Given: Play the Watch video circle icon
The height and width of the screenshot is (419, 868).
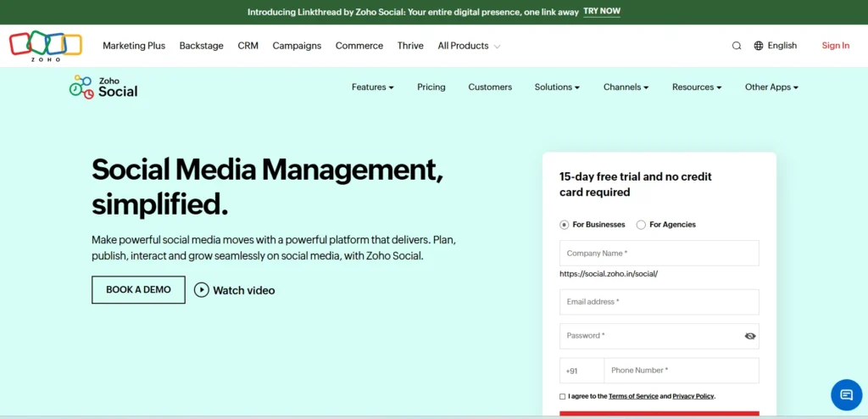Looking at the screenshot, I should [x=202, y=290].
